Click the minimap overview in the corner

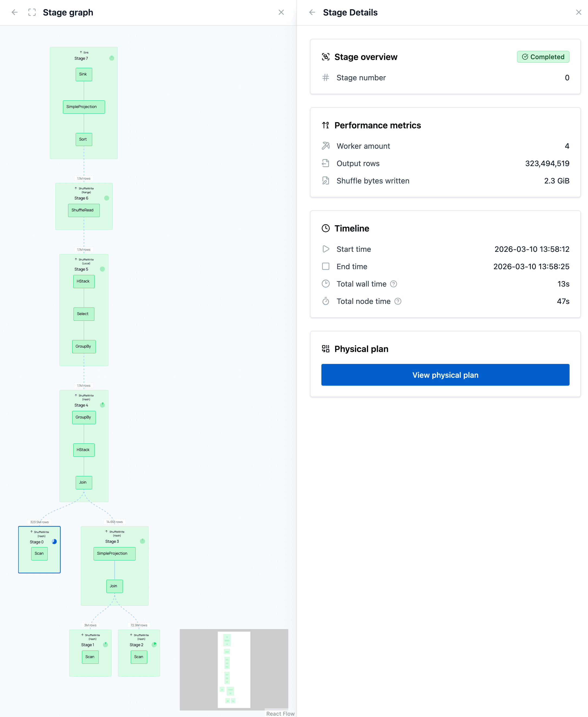234,669
